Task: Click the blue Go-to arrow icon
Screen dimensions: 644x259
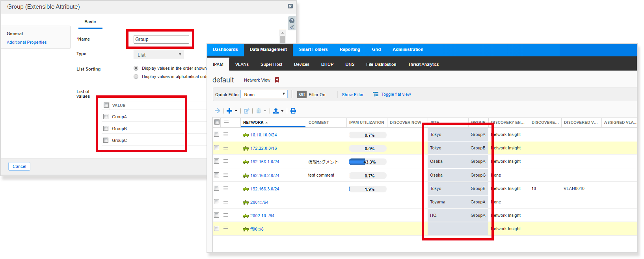Action: [x=217, y=111]
